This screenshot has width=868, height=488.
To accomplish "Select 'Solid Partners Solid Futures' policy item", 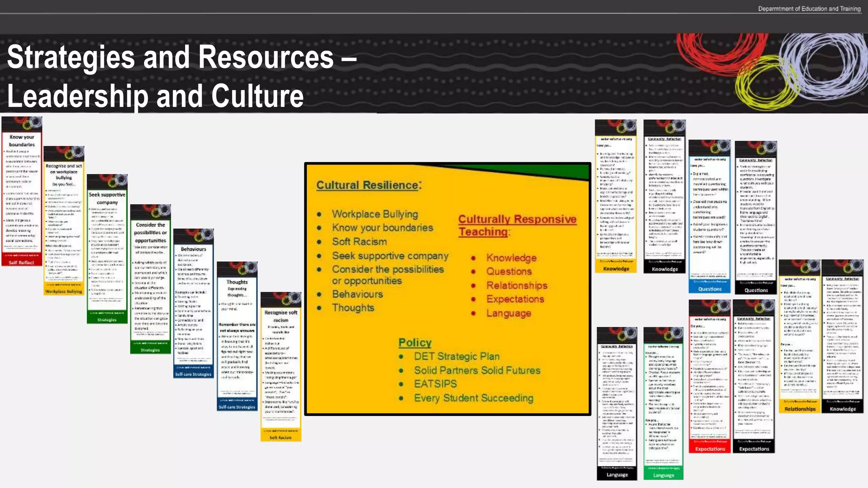I will point(477,370).
